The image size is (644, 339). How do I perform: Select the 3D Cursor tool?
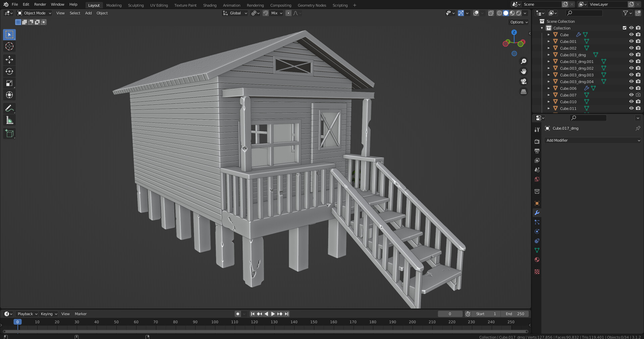pyautogui.click(x=9, y=46)
